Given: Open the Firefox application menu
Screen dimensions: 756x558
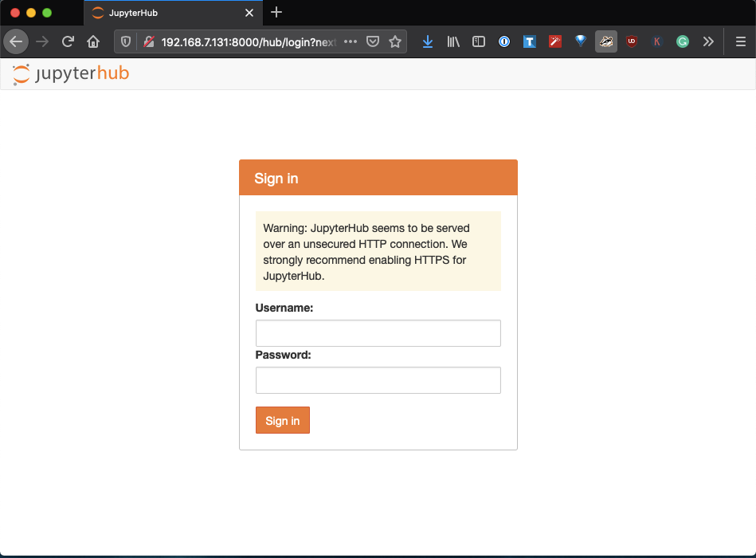Looking at the screenshot, I should 739,41.
